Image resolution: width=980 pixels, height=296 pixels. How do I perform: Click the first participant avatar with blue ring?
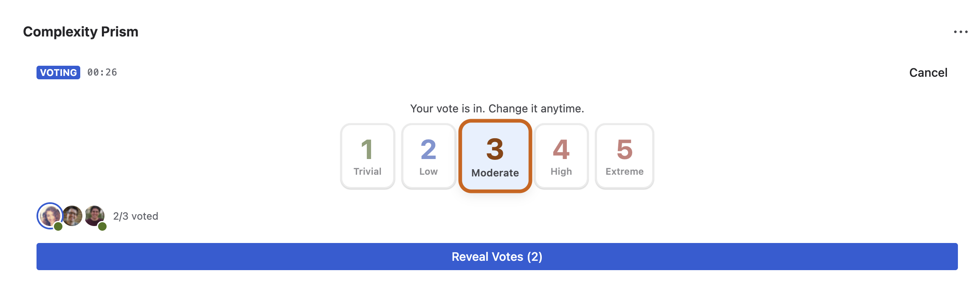[50, 215]
